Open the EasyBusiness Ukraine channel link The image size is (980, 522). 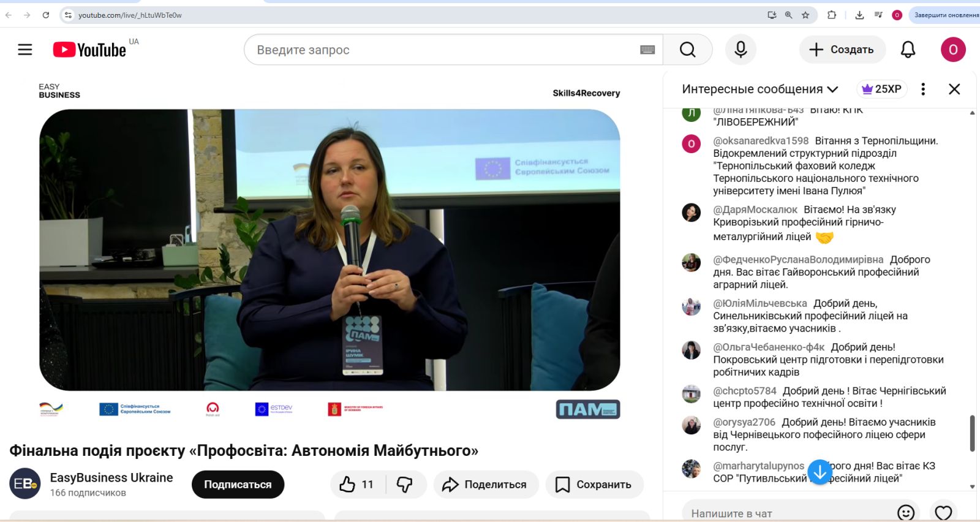coord(111,477)
